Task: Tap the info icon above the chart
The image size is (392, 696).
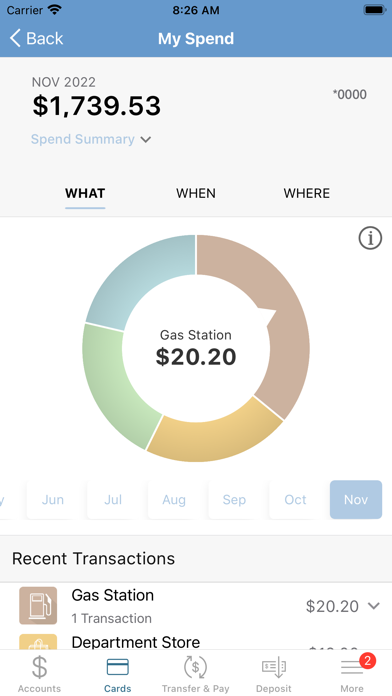Action: tap(370, 238)
